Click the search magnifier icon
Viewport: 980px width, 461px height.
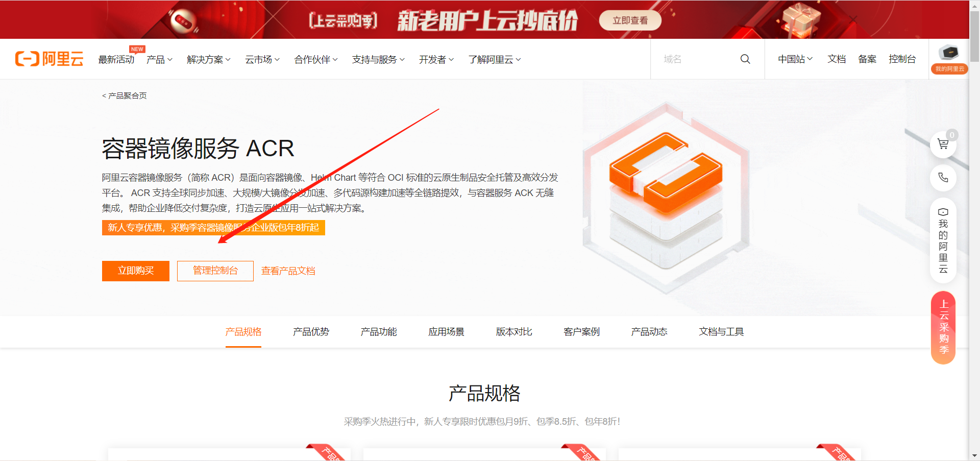pos(745,59)
